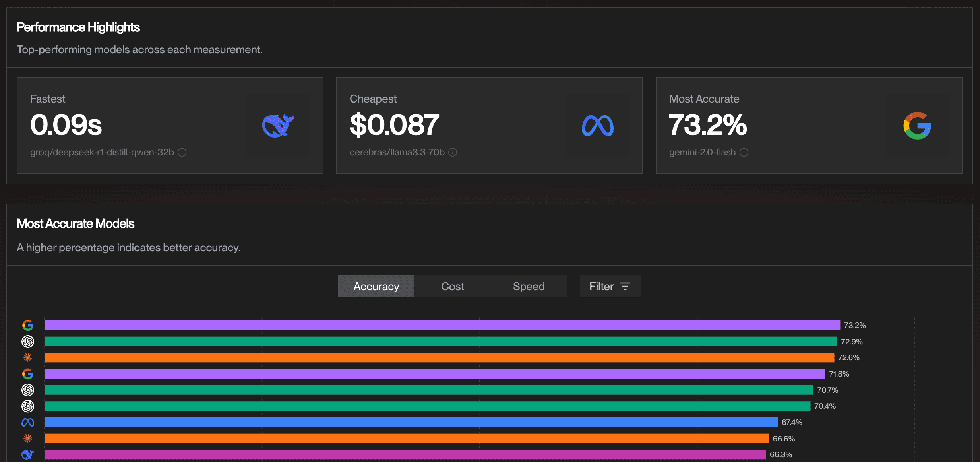Screen dimensions: 980x462
Task: Open the info tooltip for gemini-2.0-flash
Action: click(744, 152)
